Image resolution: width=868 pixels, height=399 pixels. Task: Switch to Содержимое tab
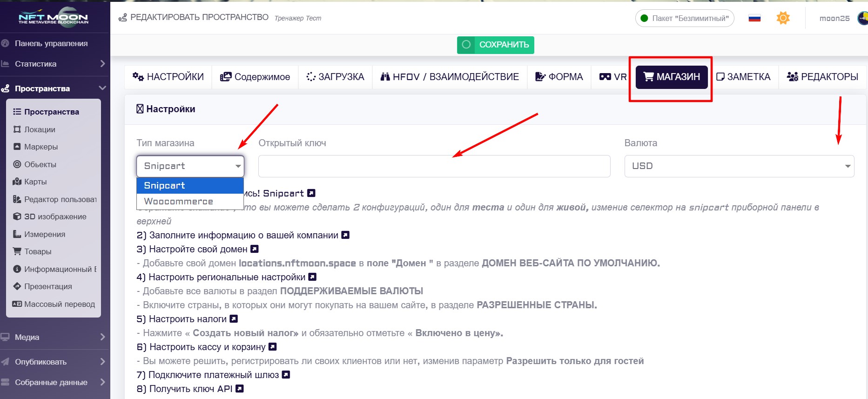pyautogui.click(x=255, y=77)
